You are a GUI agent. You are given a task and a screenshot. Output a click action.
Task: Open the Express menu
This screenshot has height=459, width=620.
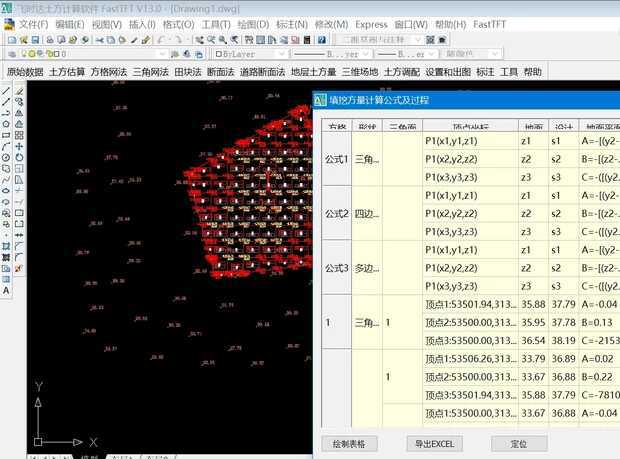pyautogui.click(x=371, y=25)
